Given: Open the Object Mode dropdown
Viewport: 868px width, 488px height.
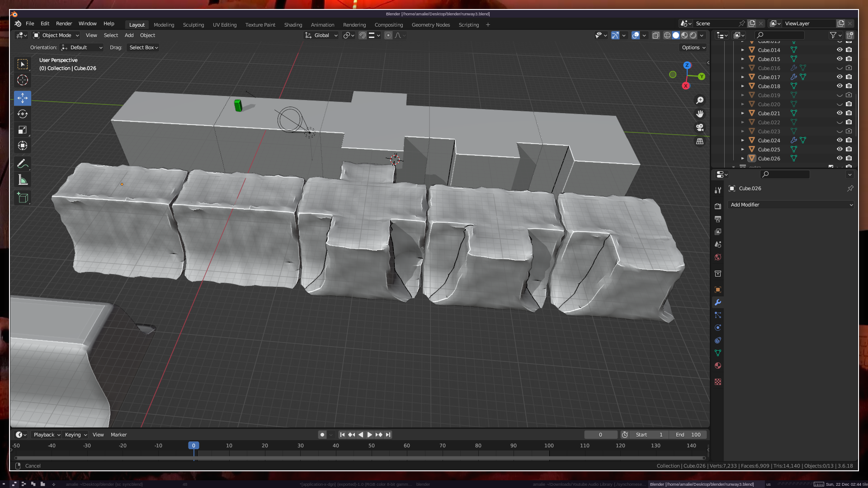Looking at the screenshot, I should click(x=56, y=35).
